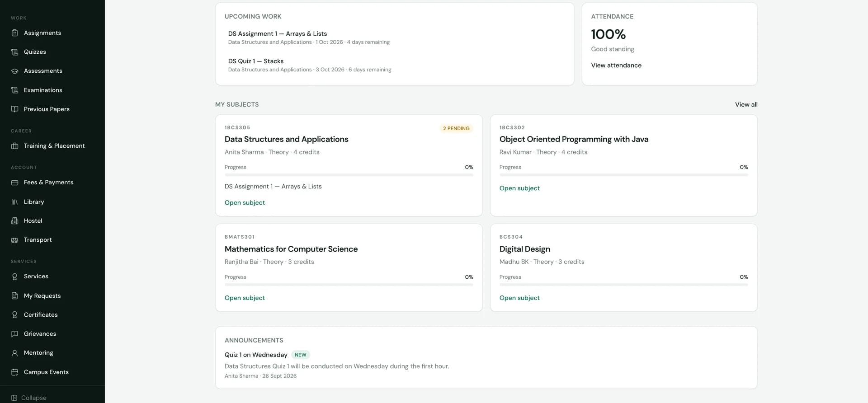Screen dimensions: 868x403
Task: Click the Training & Placement briefcase icon
Action: (x=14, y=146)
